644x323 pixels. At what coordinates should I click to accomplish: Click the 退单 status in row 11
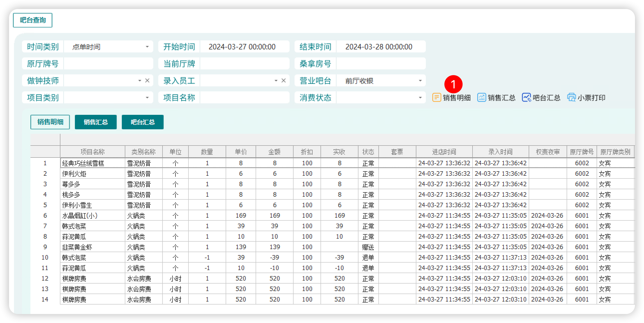tap(368, 268)
